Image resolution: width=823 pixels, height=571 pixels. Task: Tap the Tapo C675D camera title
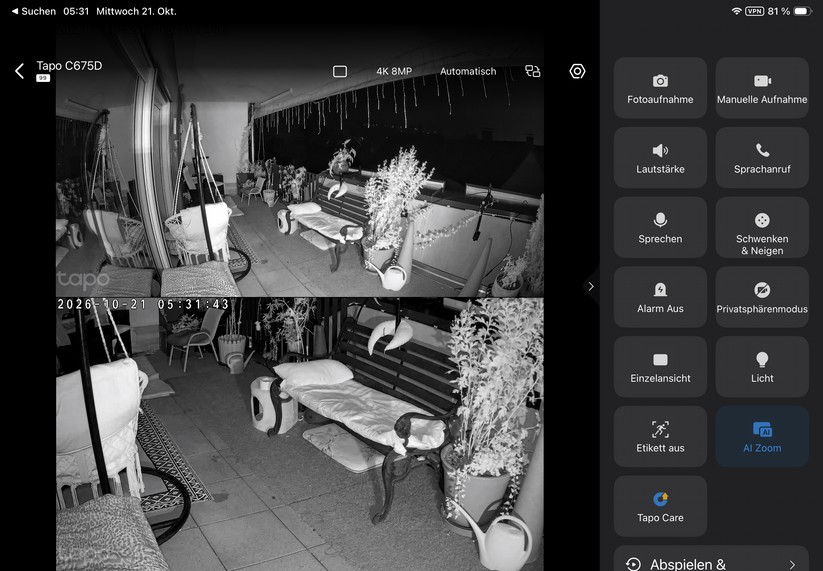69,66
